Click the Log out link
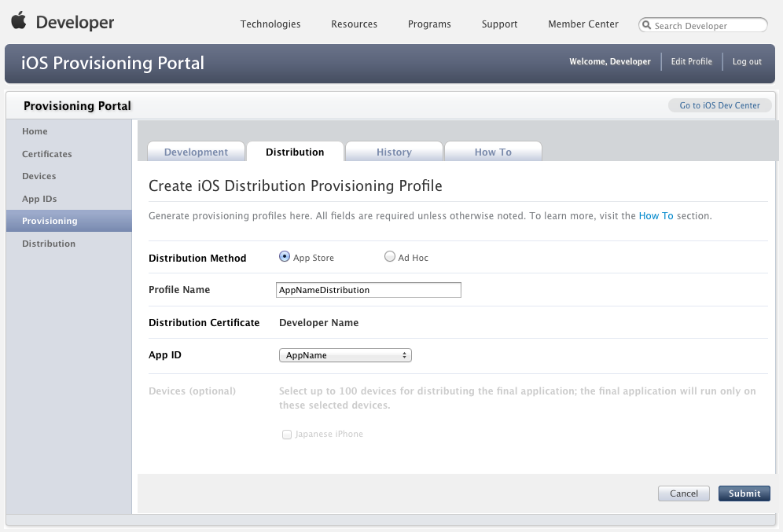Screen dimensions: 783x532 point(747,61)
